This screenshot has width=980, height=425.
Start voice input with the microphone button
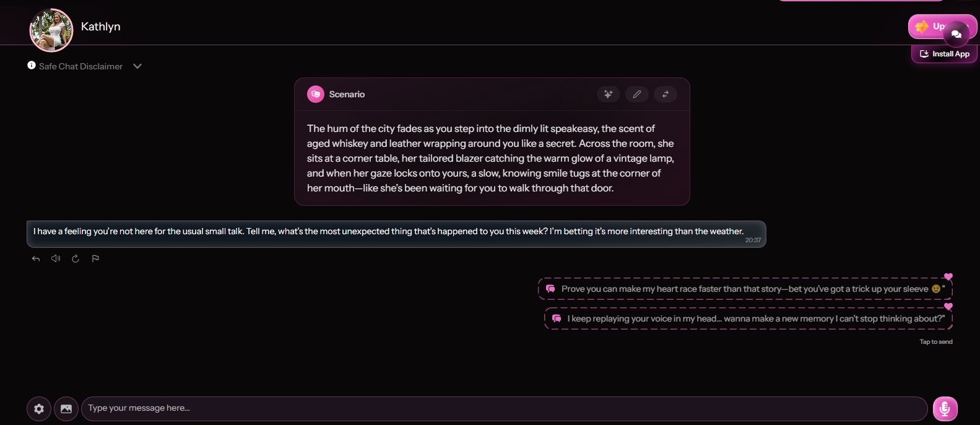pyautogui.click(x=945, y=409)
